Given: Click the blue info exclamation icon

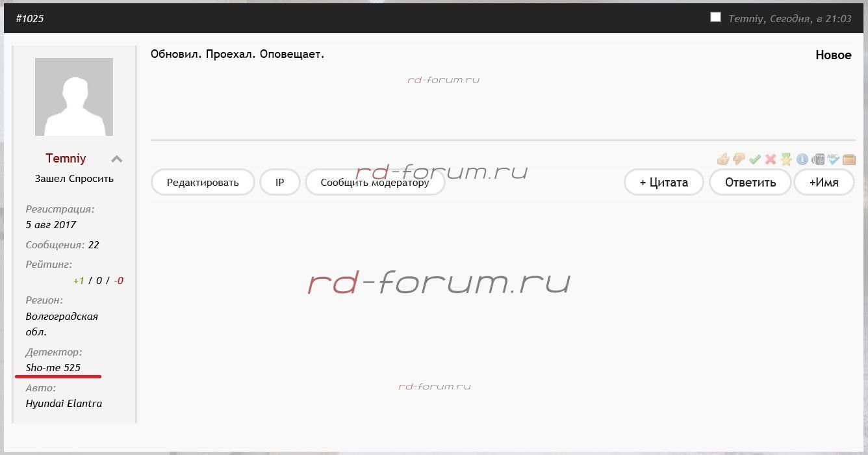Looking at the screenshot, I should point(802,159).
